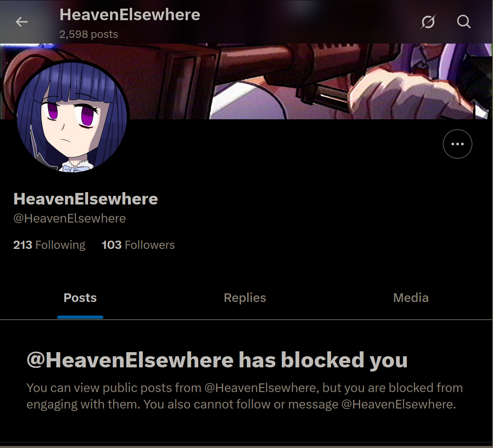Viewport: 493px width, 448px height.
Task: Switch to the Replies tab
Action: (x=245, y=298)
